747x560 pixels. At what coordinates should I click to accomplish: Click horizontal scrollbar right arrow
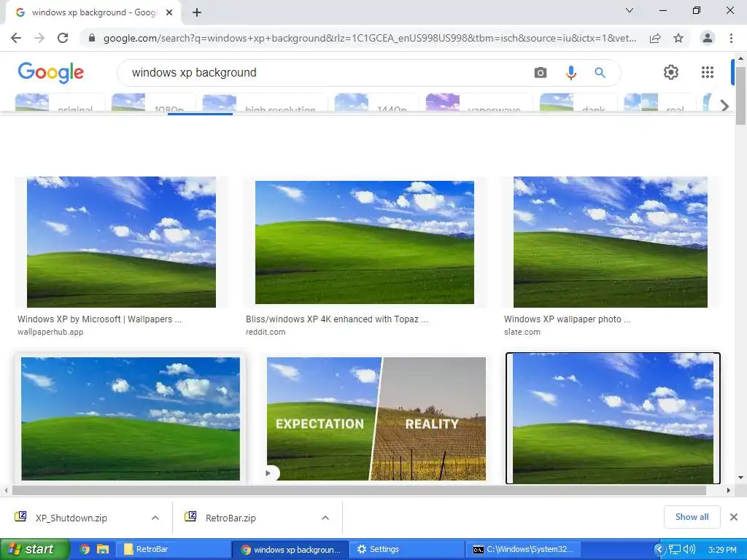tap(729, 491)
